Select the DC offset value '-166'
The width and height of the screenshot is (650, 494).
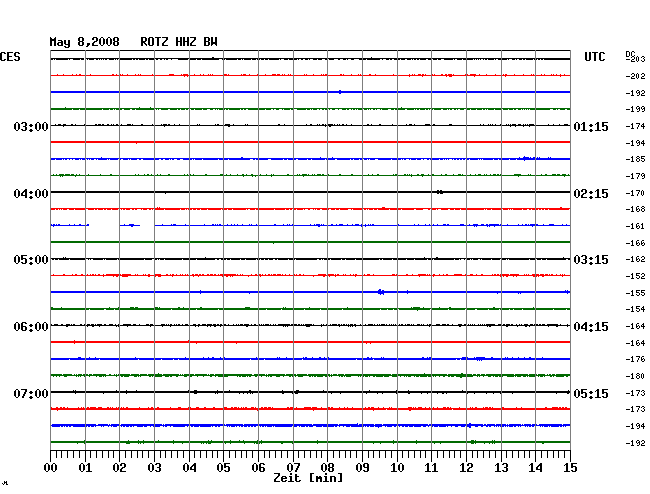coord(635,243)
